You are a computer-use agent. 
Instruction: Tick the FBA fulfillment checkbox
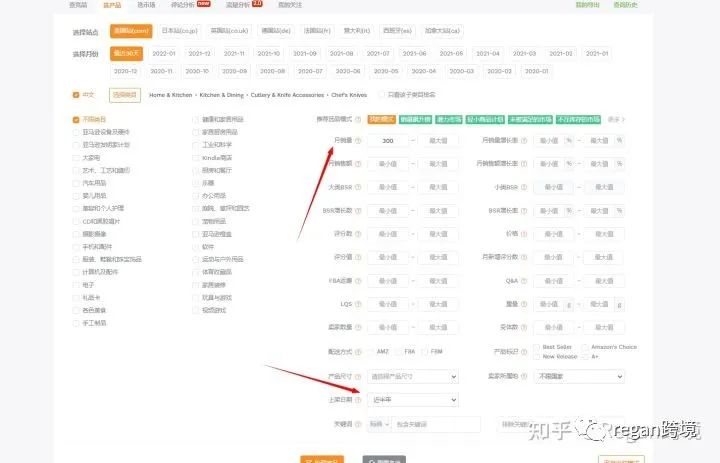(399, 352)
